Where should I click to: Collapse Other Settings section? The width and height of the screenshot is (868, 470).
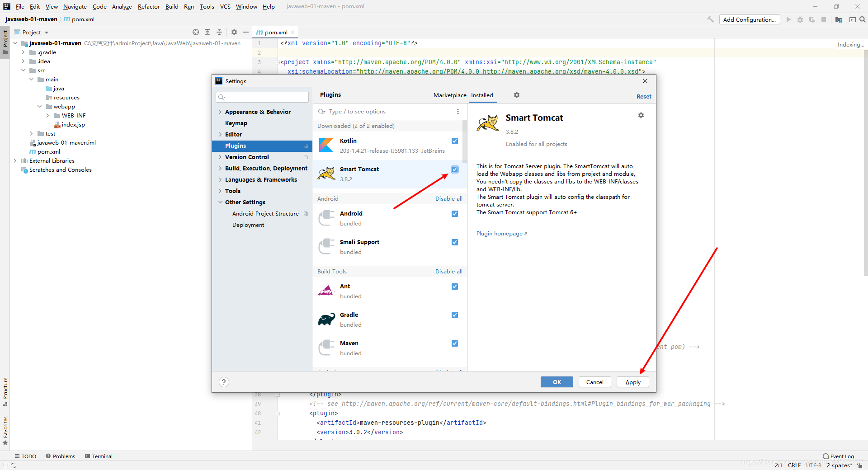[x=220, y=202]
